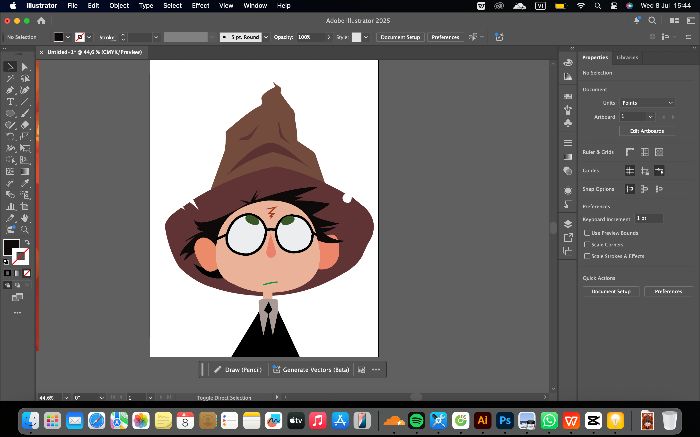Open the Asset Export panel icon
The height and width of the screenshot is (437, 700).
tap(568, 237)
